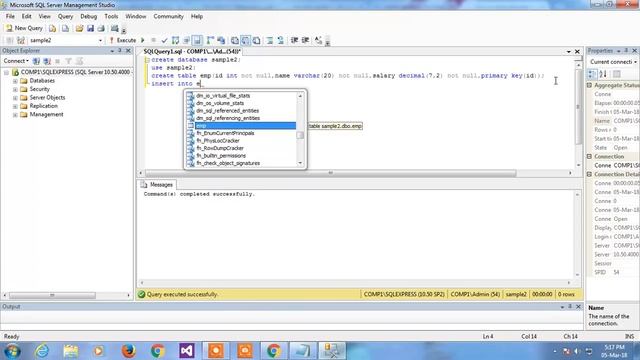Open the Debug menu
Viewport: 640px width, 360px height.
coord(89,16)
